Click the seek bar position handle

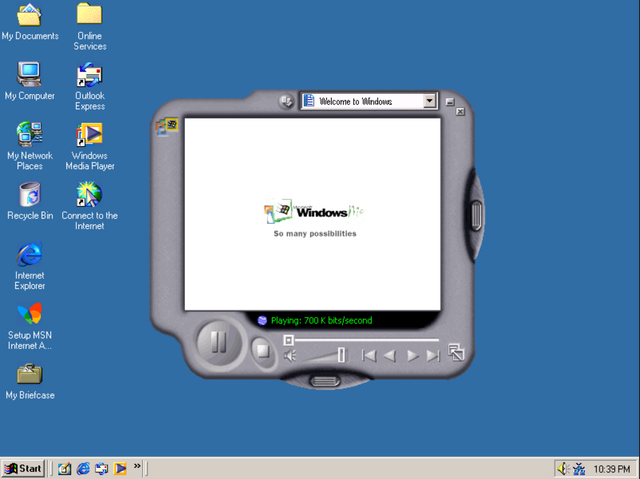click(288, 340)
